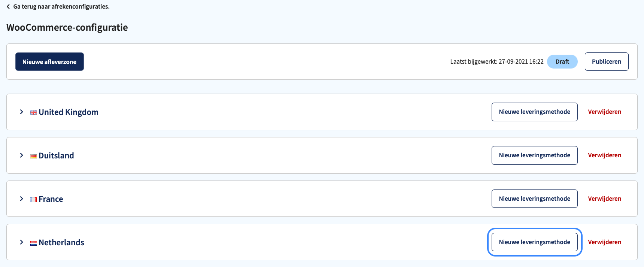Click the France flag icon
Viewport: 644px width, 267px height.
pyautogui.click(x=34, y=200)
